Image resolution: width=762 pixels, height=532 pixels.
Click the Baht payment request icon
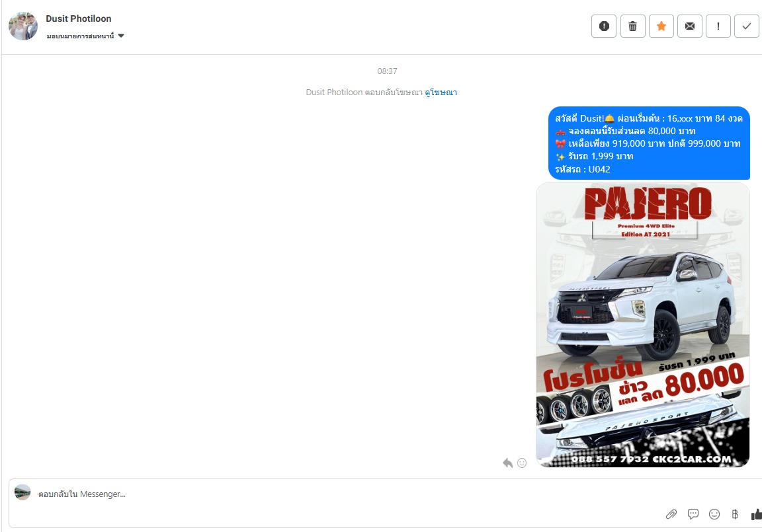pos(735,514)
